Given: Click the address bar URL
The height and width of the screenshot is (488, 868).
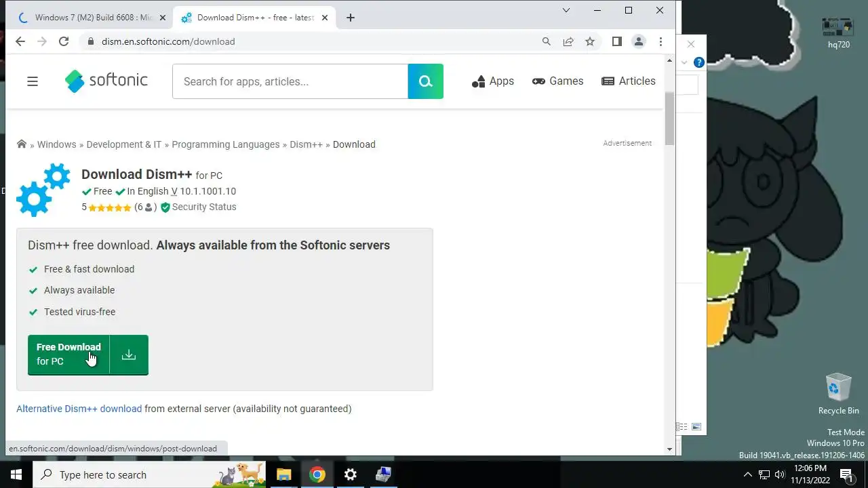Looking at the screenshot, I should (x=168, y=41).
